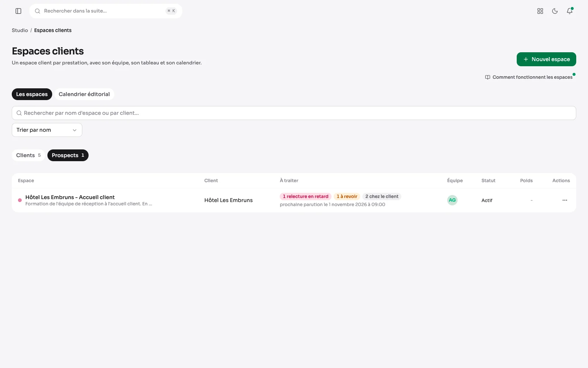
Task: Open the Trier par nom dropdown
Action: coord(47,130)
